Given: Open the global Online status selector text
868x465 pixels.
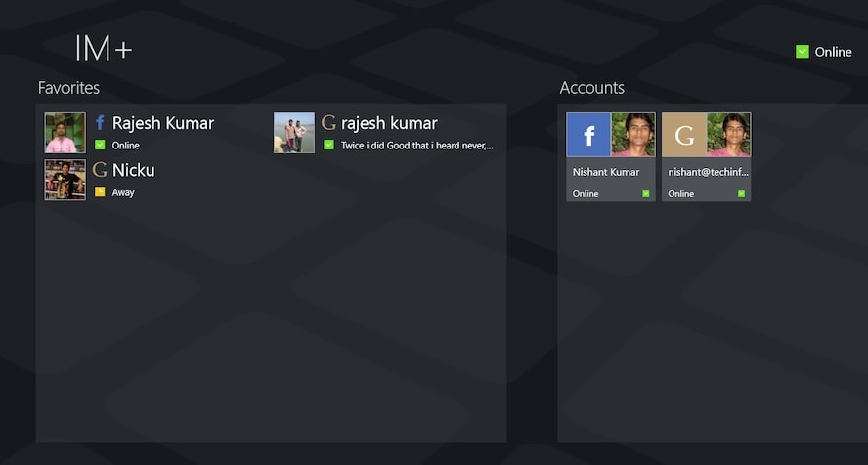Looking at the screenshot, I should (x=833, y=52).
